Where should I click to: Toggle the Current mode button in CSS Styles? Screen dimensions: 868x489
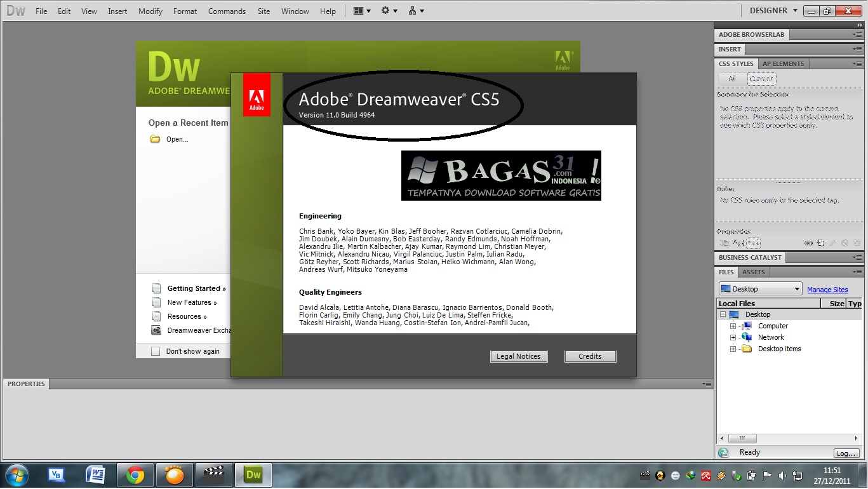tap(761, 79)
